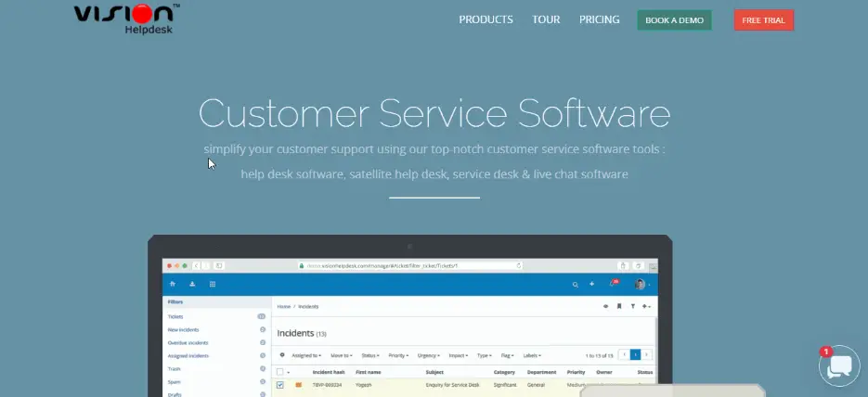Click the First name column header
The width and height of the screenshot is (868, 397).
coord(369,372)
